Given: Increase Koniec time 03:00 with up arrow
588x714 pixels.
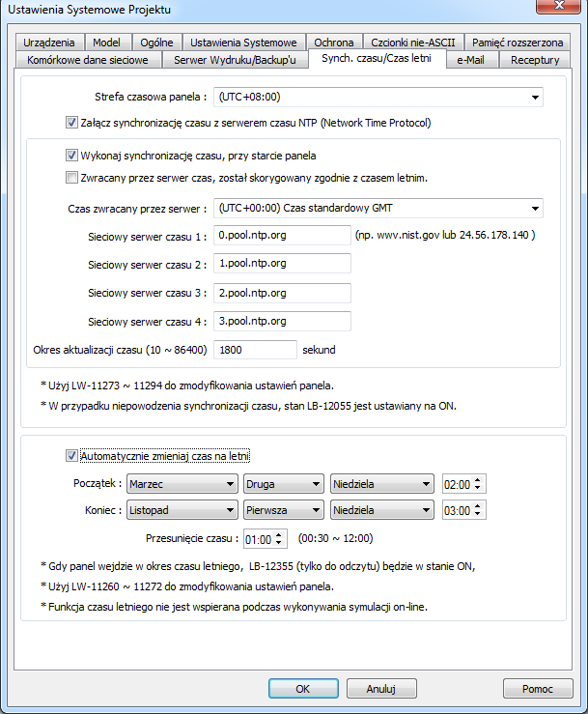Looking at the screenshot, I should (477, 506).
